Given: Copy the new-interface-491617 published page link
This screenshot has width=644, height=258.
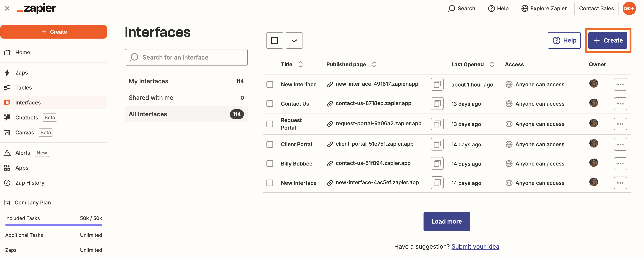Looking at the screenshot, I should [x=437, y=84].
